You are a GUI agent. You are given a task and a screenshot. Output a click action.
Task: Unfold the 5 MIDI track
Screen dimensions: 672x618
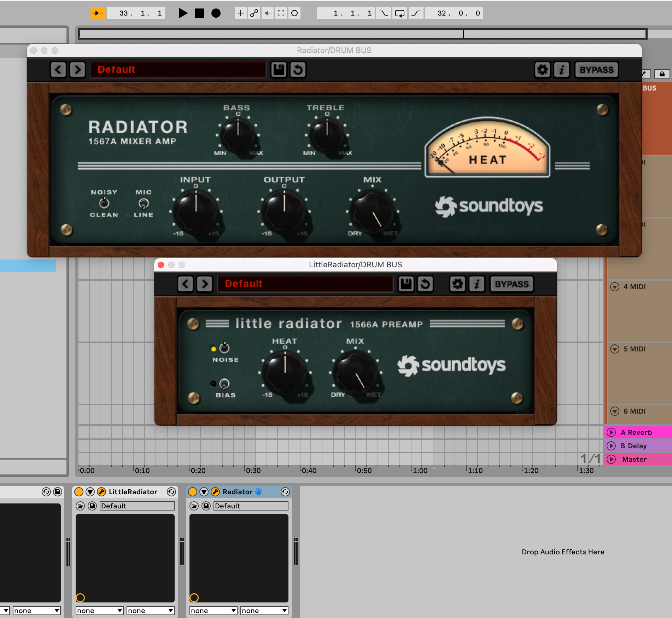[x=615, y=349]
